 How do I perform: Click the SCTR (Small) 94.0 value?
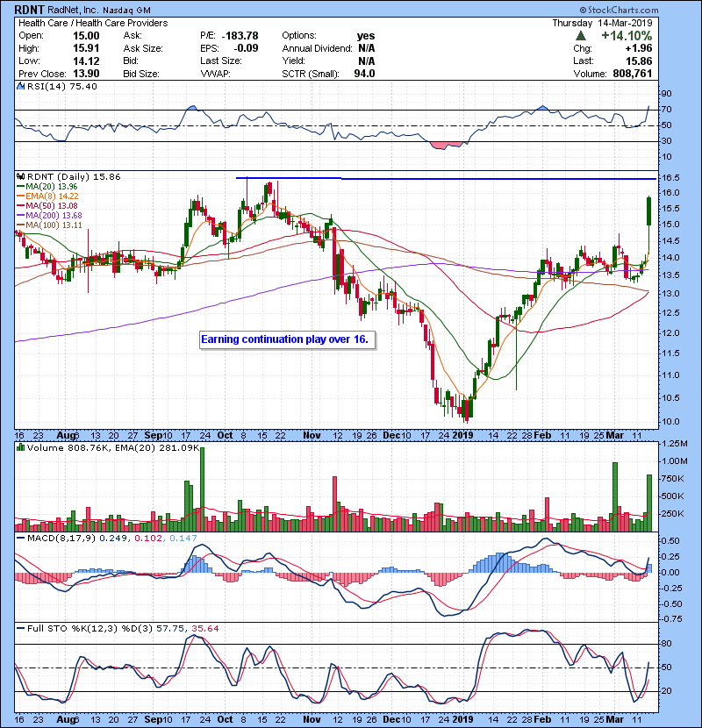pos(364,74)
